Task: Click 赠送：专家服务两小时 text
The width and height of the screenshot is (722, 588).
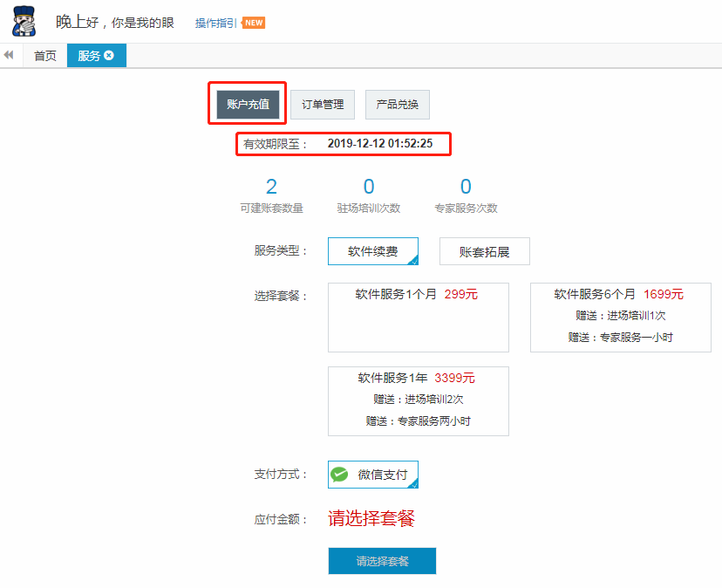Action: [419, 421]
